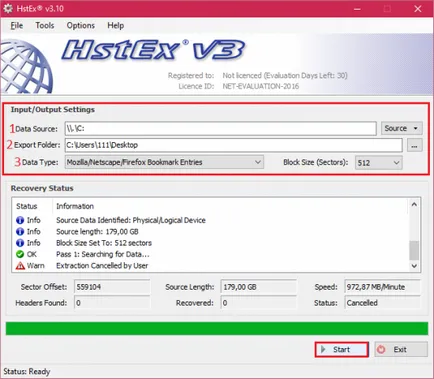
Task: Click in the Export Folder path field
Action: tap(233, 145)
